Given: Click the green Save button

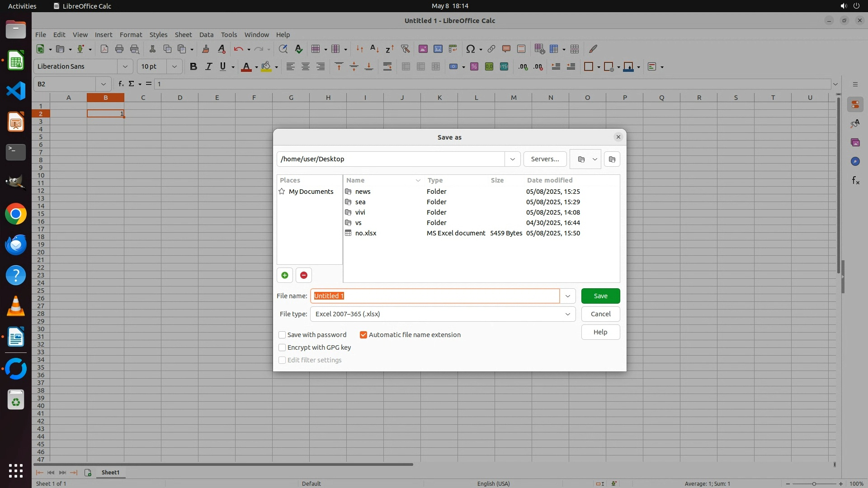Looking at the screenshot, I should pyautogui.click(x=600, y=296).
